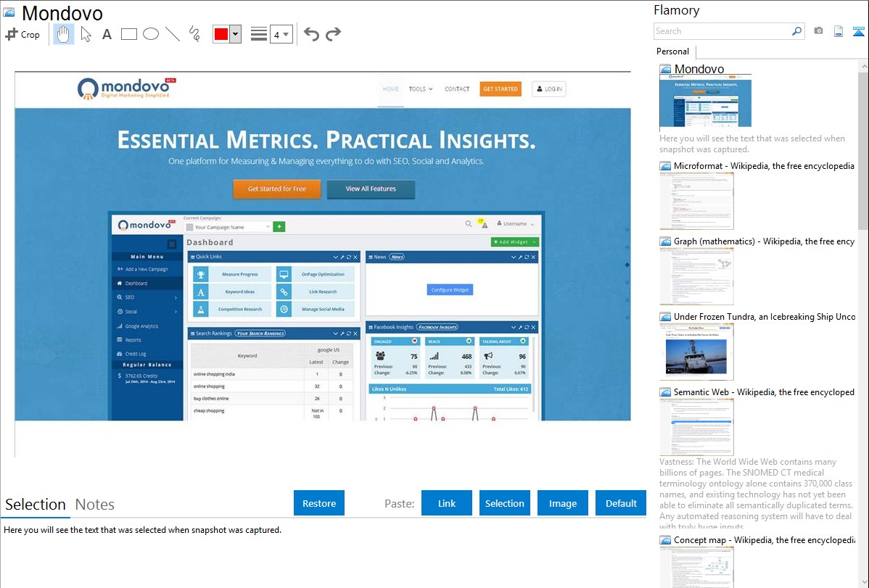The image size is (869, 588).
Task: Open the line width 4 dropdown
Action: click(281, 34)
